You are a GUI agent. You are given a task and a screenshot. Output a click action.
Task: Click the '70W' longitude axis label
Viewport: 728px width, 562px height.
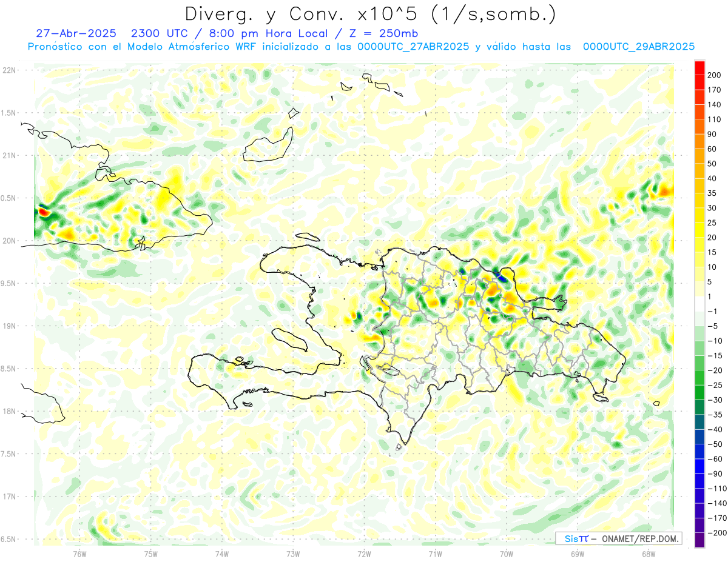click(507, 553)
